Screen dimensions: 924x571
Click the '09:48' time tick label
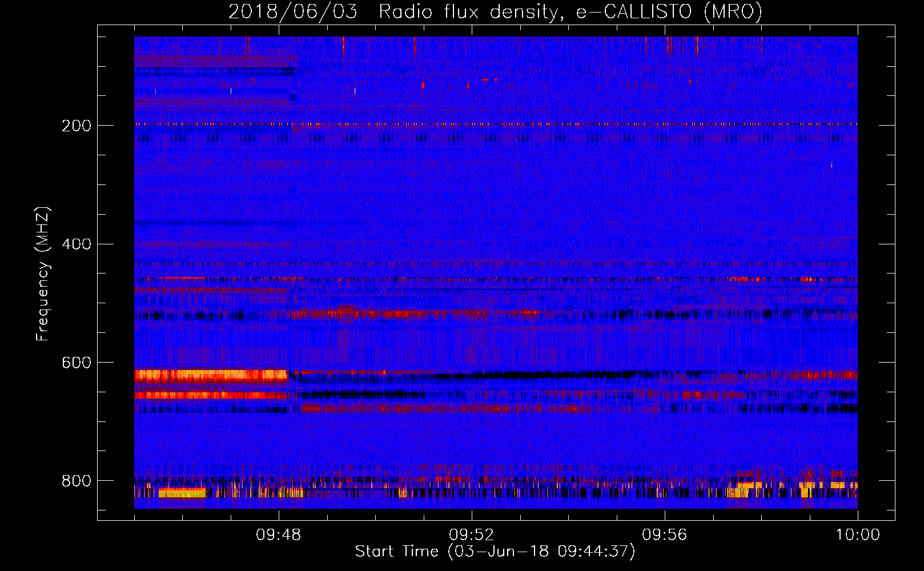coord(279,535)
